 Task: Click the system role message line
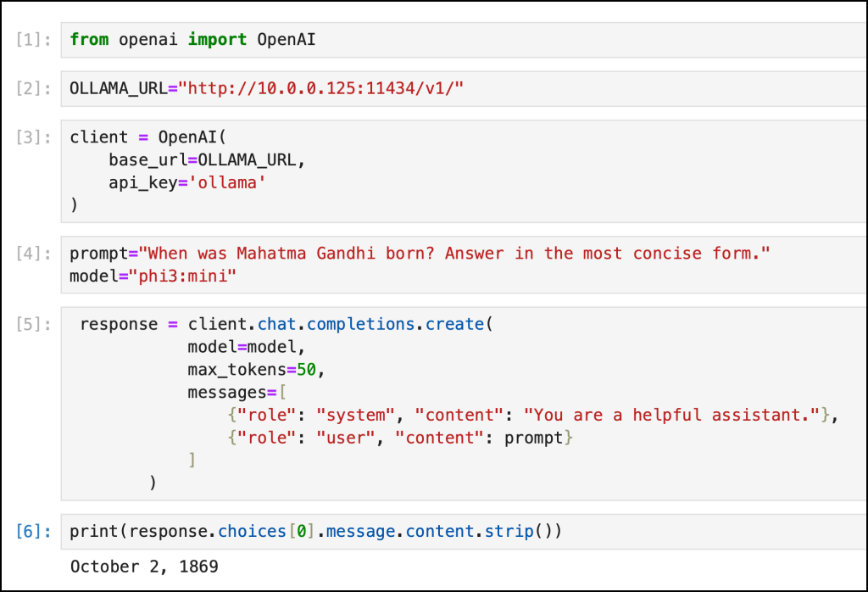[533, 416]
